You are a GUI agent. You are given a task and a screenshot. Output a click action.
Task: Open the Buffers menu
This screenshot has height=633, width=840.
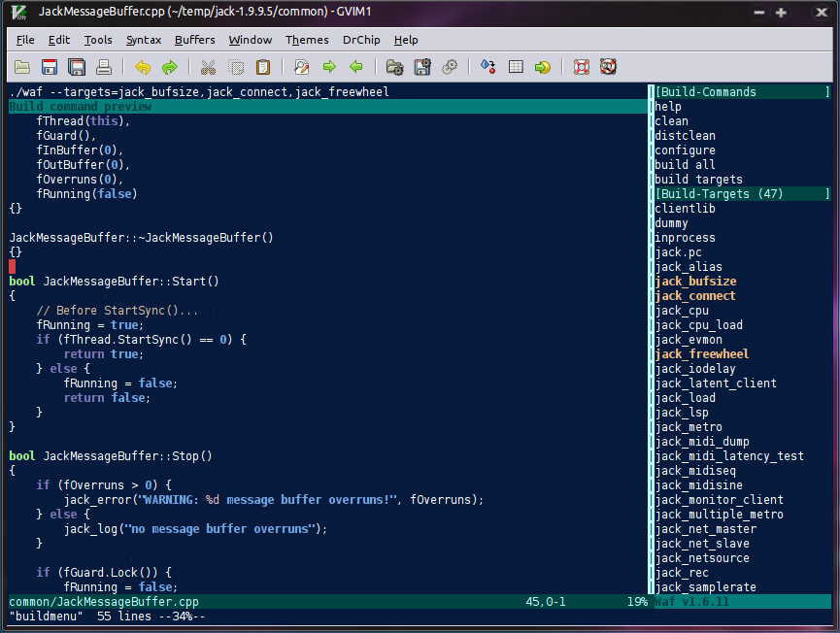[195, 40]
